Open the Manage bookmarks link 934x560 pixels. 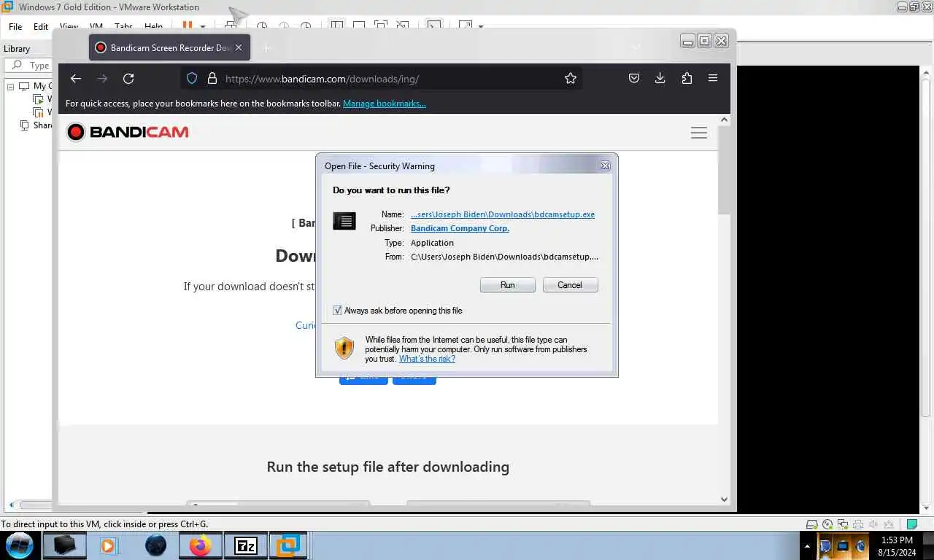coord(385,104)
